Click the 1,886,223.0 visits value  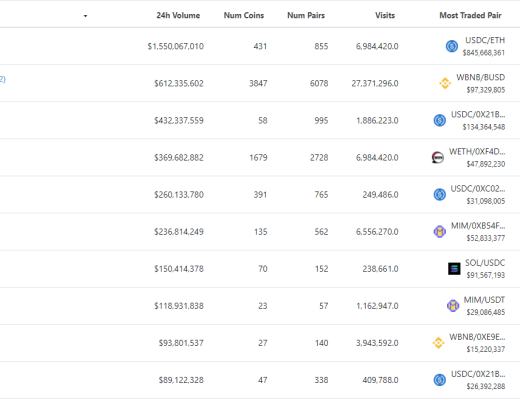[x=377, y=120]
